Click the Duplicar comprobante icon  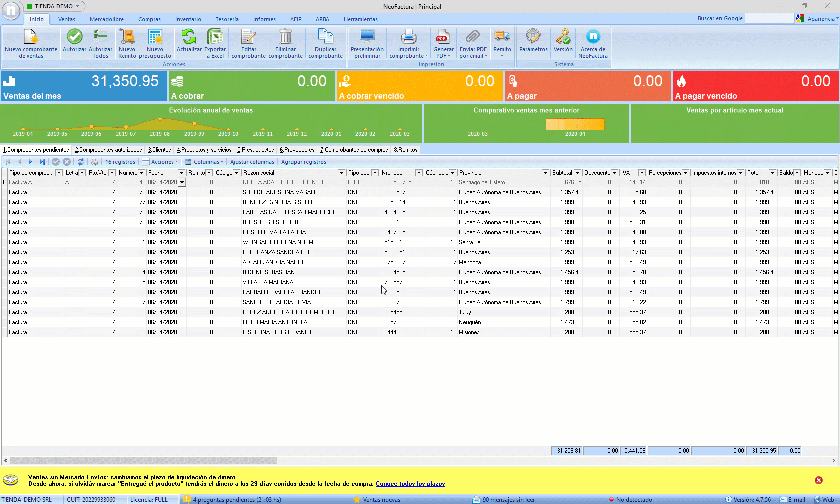[x=325, y=37]
